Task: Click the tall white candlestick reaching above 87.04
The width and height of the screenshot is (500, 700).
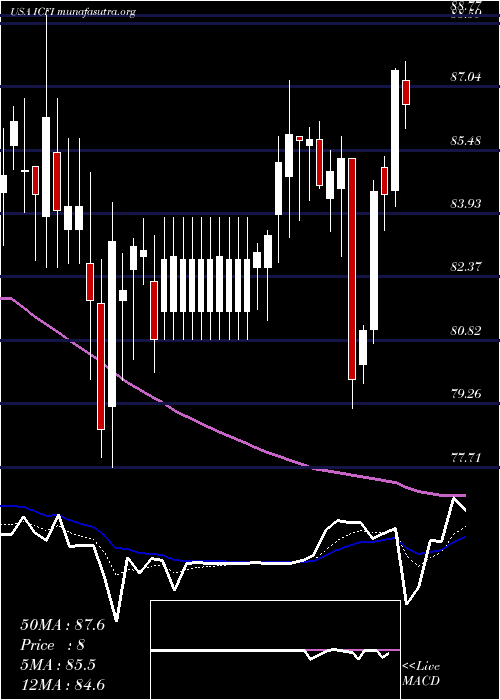Action: coord(395,130)
